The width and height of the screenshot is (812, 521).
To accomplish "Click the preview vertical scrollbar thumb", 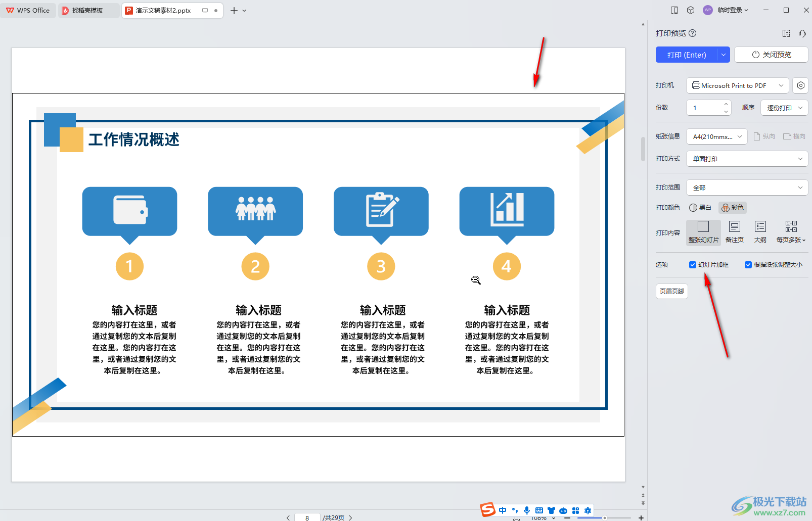I will (x=643, y=149).
